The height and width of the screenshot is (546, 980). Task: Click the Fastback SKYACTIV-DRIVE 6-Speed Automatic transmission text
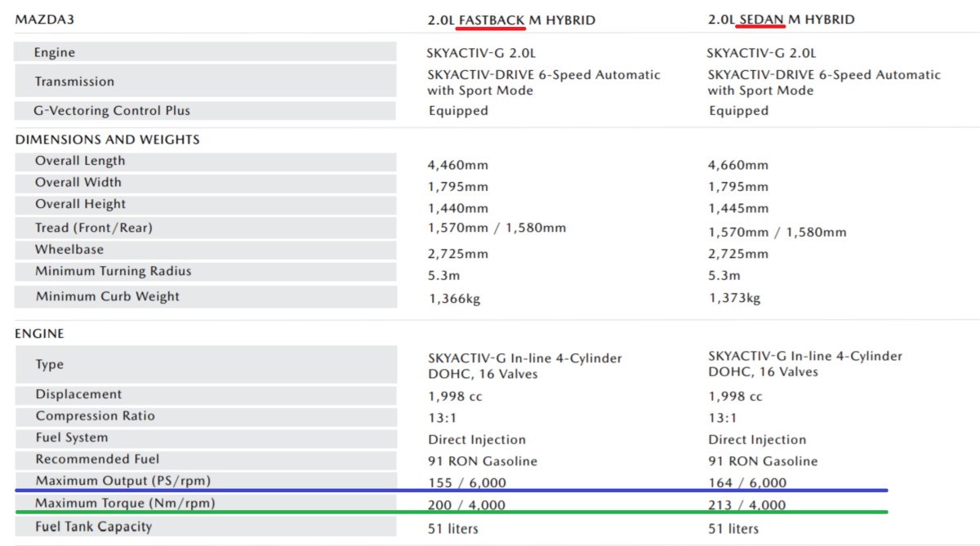point(544,82)
